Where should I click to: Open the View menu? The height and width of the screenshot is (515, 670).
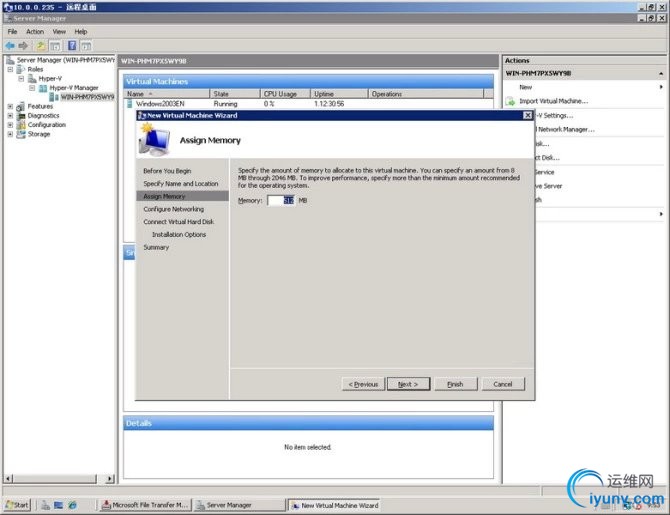click(x=59, y=32)
